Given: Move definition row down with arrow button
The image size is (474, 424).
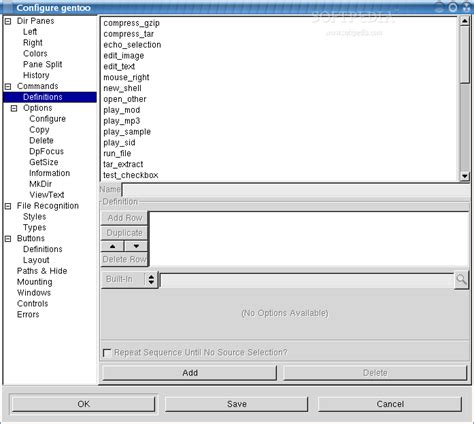Looking at the screenshot, I should [136, 246].
